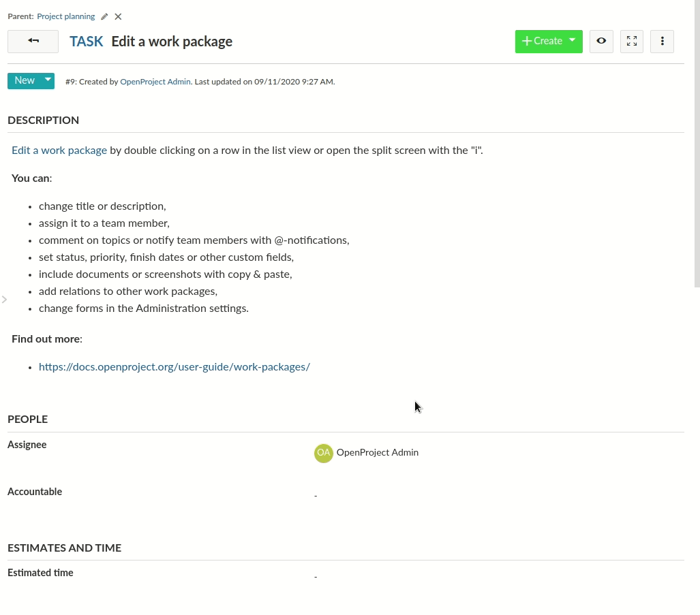The width and height of the screenshot is (700, 615).
Task: Click the plus icon on the Create button
Action: coord(527,41)
